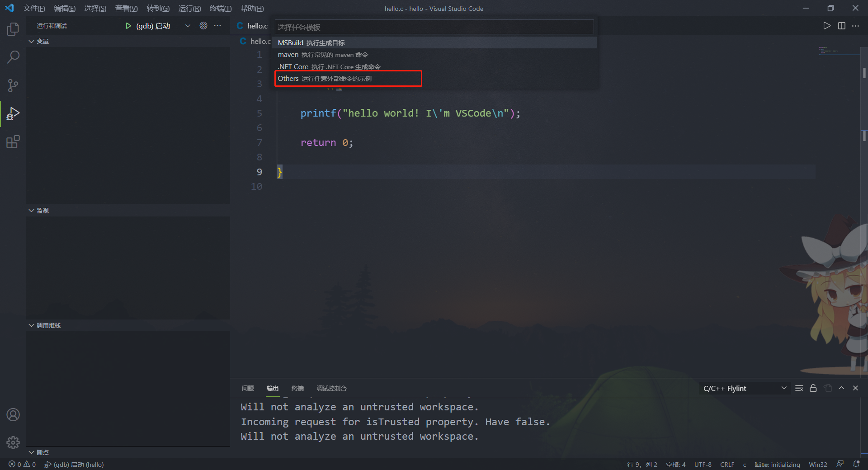Toggle auto-scroll lock in the Output panel

click(813, 388)
